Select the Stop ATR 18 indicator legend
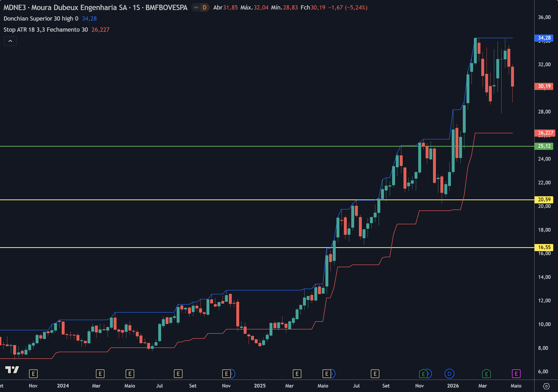Viewport: 558px width, 392px height. pos(46,30)
